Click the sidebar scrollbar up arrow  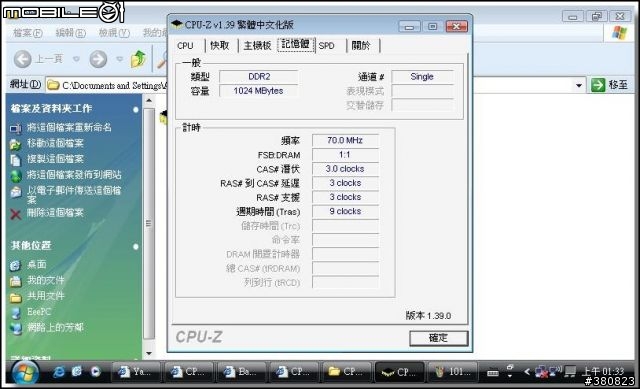pyautogui.click(x=149, y=100)
